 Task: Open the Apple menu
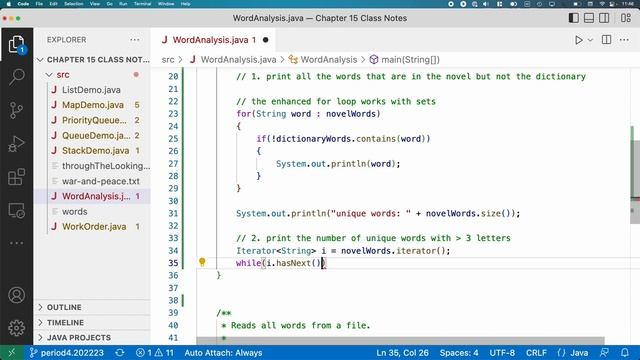coord(8,4)
